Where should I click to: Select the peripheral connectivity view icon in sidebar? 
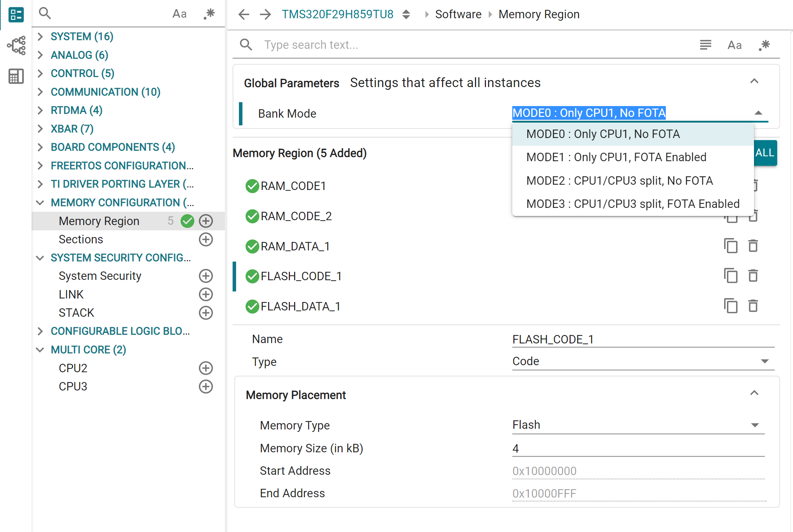pos(15,46)
